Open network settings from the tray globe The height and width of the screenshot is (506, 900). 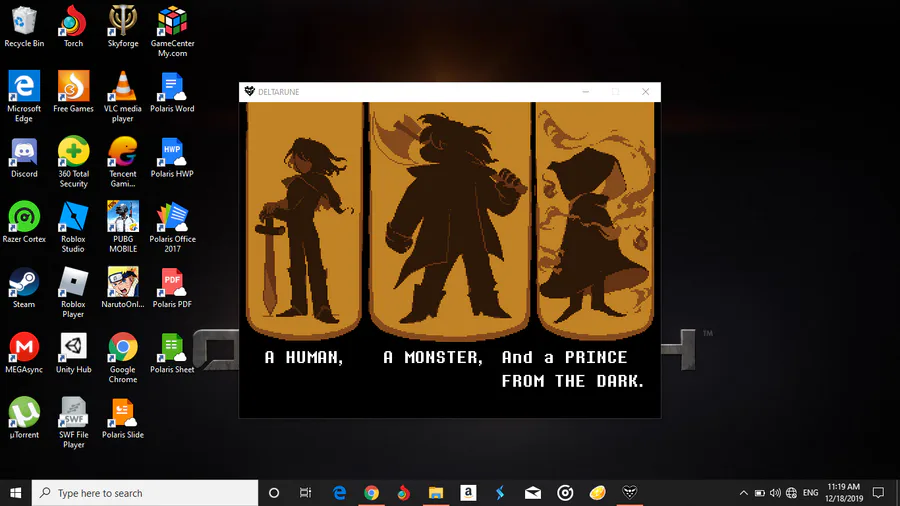click(x=792, y=493)
